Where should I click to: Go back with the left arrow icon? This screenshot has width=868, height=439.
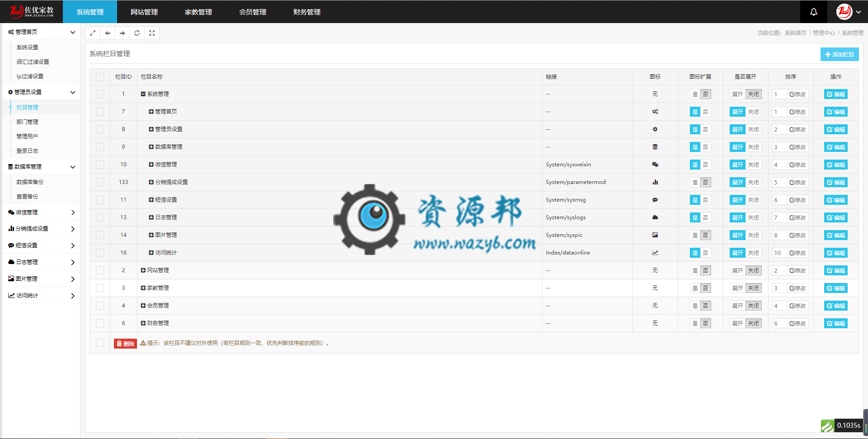point(108,33)
